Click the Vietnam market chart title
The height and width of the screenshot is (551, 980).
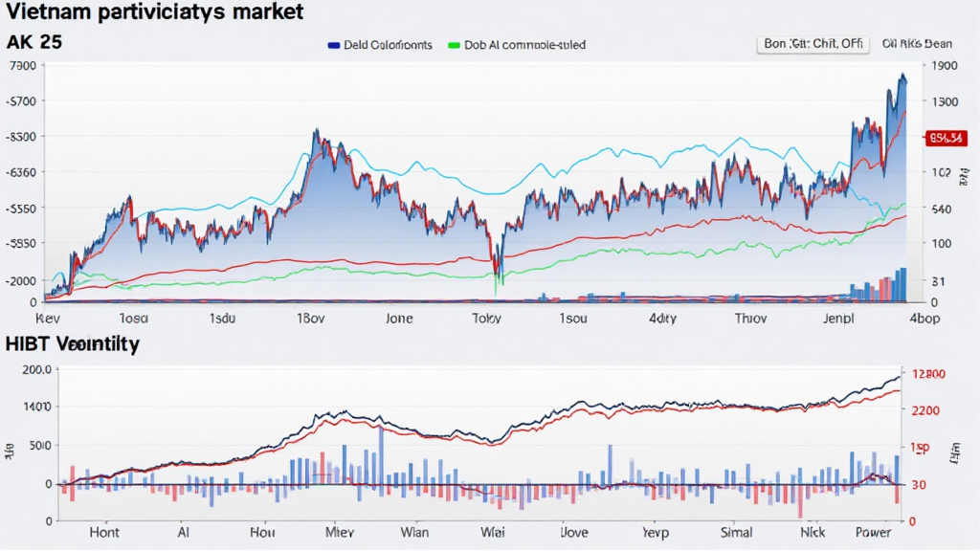click(154, 12)
